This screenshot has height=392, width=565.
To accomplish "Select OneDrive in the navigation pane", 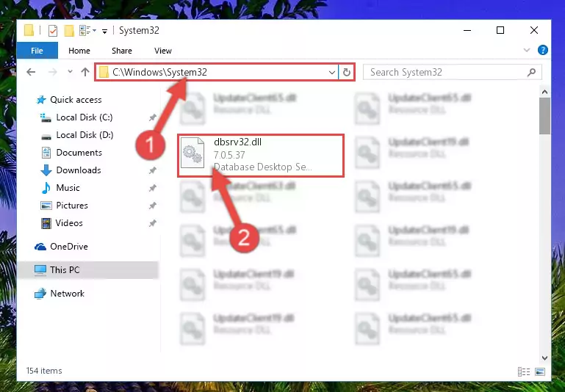I will pos(69,247).
